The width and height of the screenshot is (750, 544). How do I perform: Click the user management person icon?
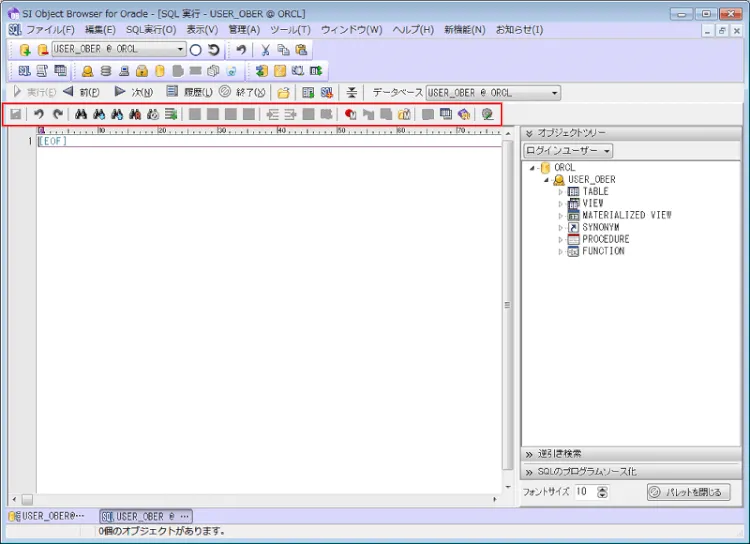point(88,71)
